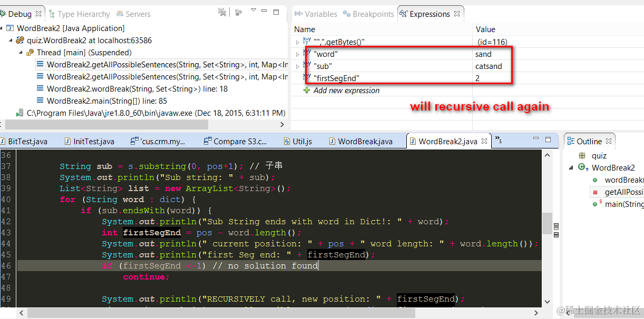Click the Thread [main] icon

click(x=30, y=53)
